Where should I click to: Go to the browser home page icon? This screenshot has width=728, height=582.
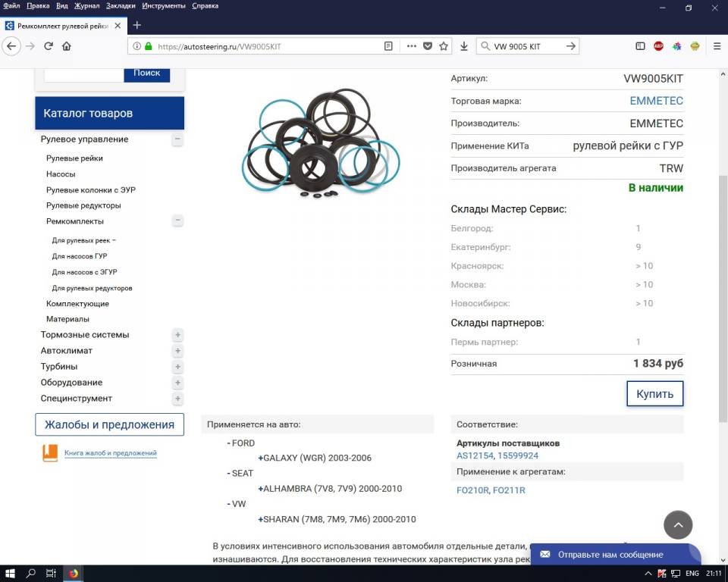[67, 46]
